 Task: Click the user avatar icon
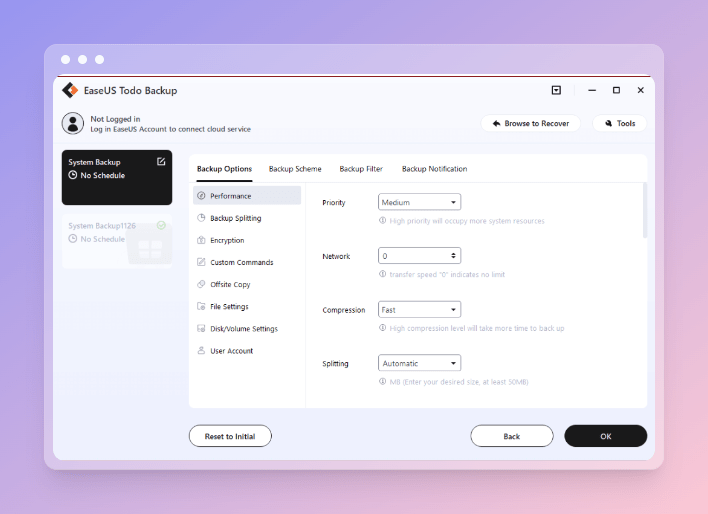click(73, 123)
